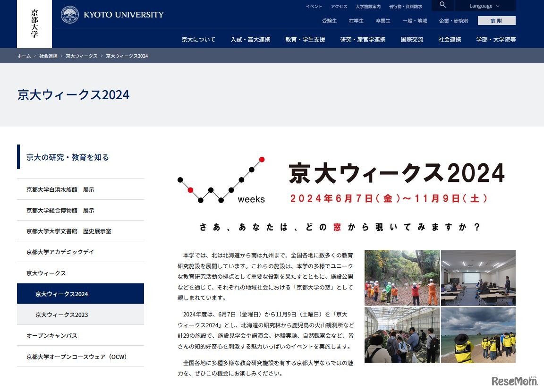Image resolution: width=544 pixels, height=392 pixels.
Task: Open 京大ウィークス sidebar parent item
Action: (x=80, y=273)
